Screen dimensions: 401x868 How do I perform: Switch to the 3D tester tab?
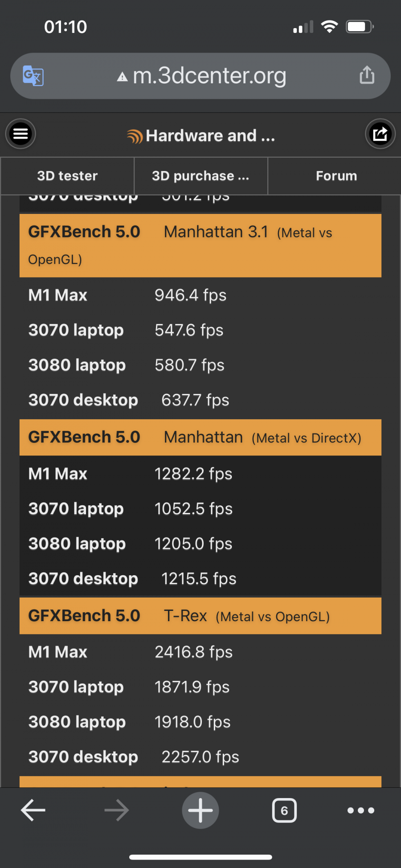tap(67, 176)
